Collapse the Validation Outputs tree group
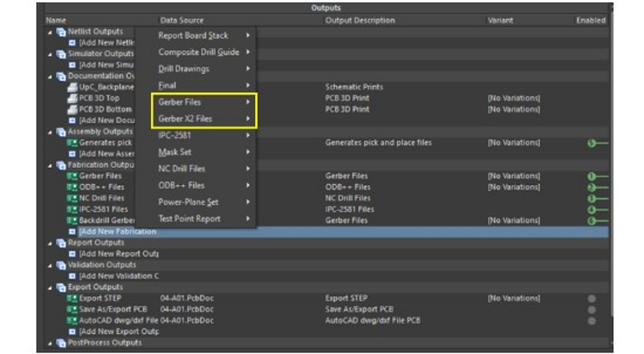644x354 pixels. (51, 265)
